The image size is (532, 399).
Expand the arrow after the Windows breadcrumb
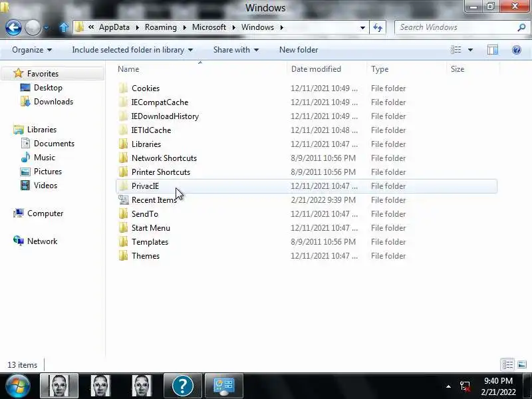click(281, 27)
